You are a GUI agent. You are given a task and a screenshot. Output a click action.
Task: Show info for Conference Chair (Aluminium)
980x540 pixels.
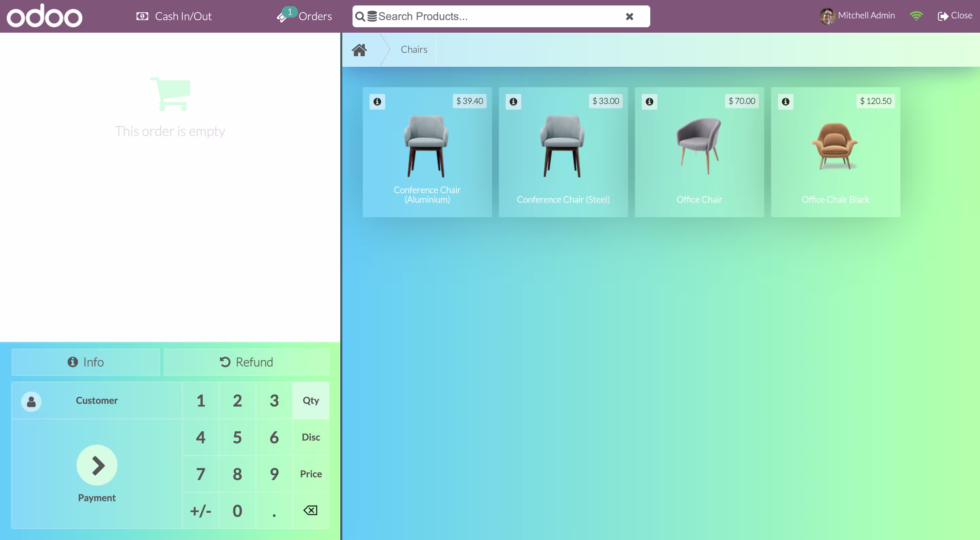point(377,101)
